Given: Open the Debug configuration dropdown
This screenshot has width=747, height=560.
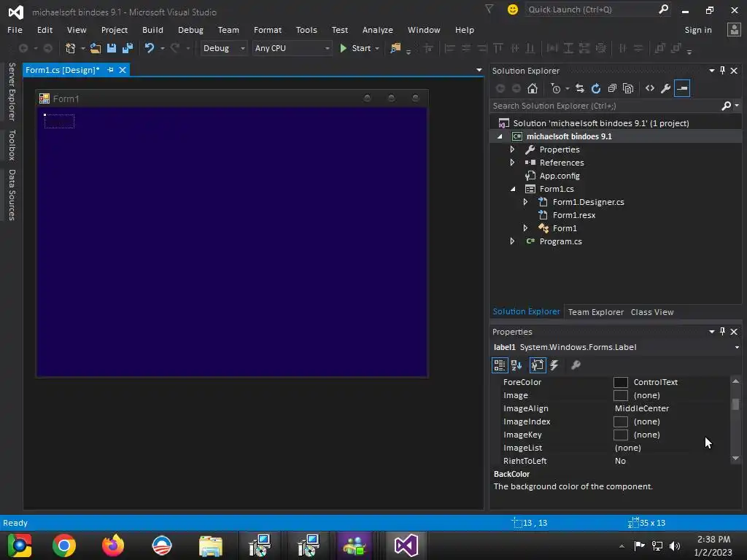Looking at the screenshot, I should coord(223,48).
